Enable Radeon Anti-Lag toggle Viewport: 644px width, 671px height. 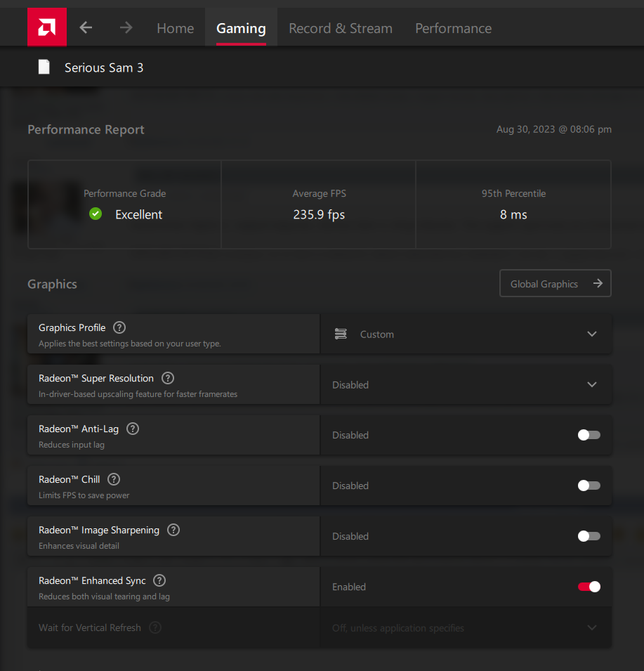(589, 435)
